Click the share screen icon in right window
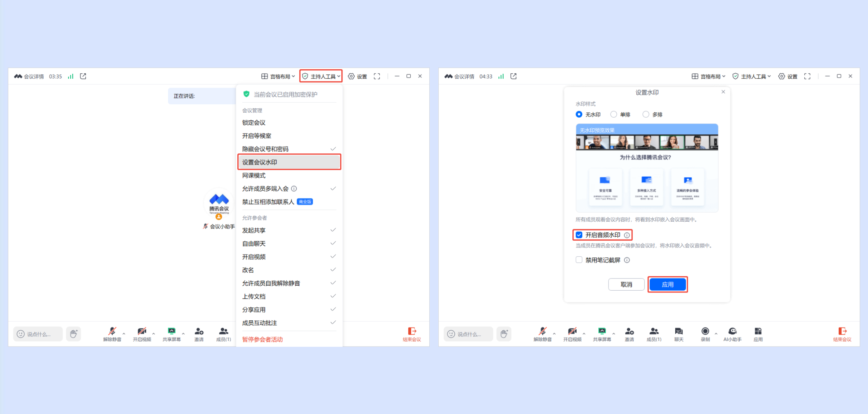This screenshot has width=868, height=414. tap(602, 331)
